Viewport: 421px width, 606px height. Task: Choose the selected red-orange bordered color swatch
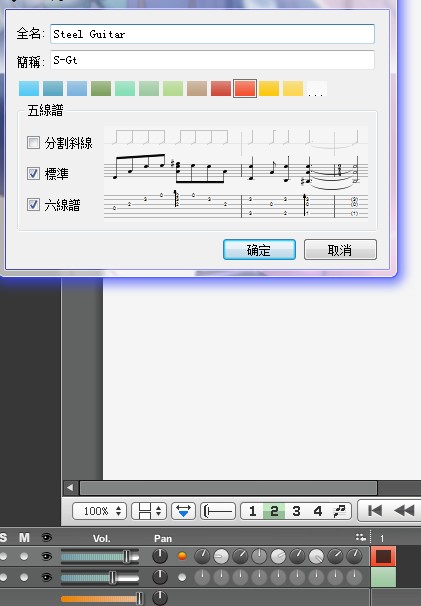tap(245, 89)
